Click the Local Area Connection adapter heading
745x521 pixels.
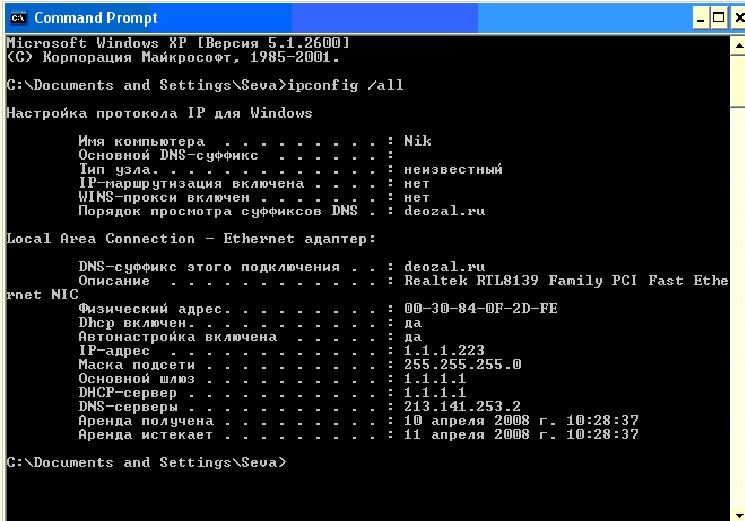click(x=191, y=239)
